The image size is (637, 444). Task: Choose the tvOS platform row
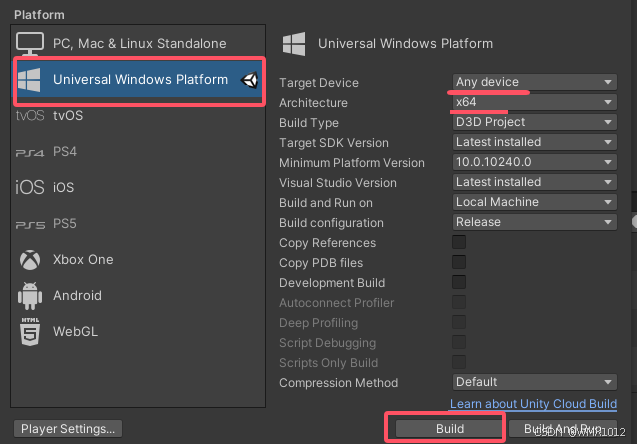click(138, 116)
